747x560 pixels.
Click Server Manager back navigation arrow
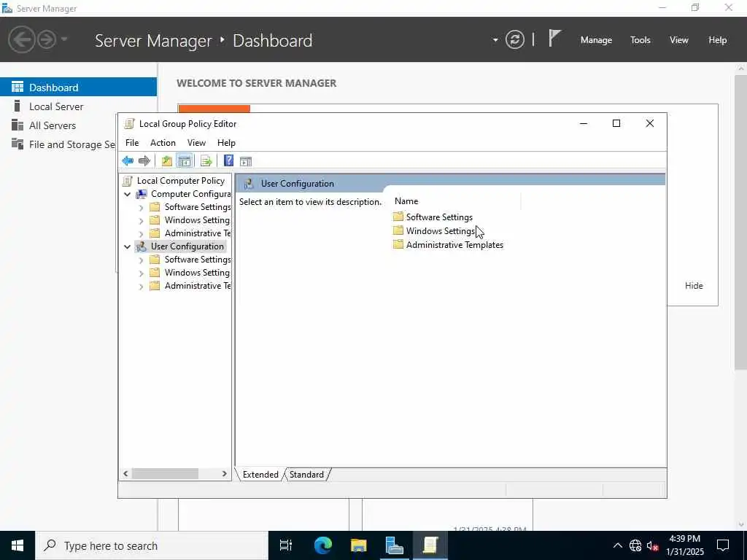(21, 39)
